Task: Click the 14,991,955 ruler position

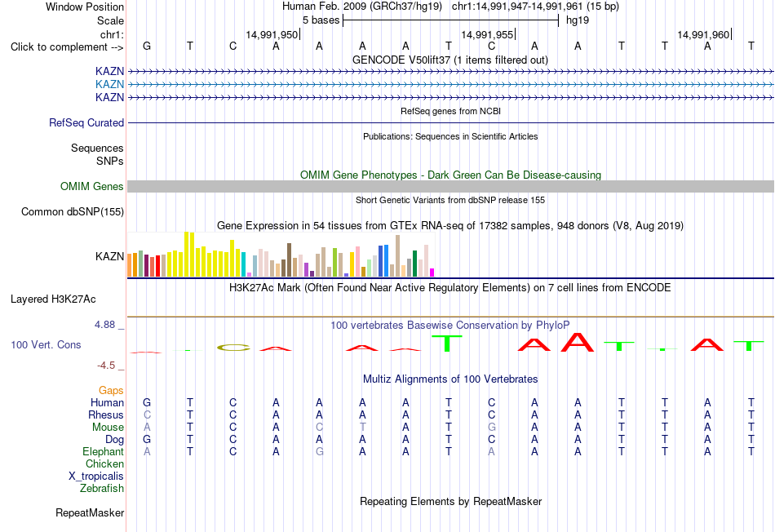Action: pos(487,34)
